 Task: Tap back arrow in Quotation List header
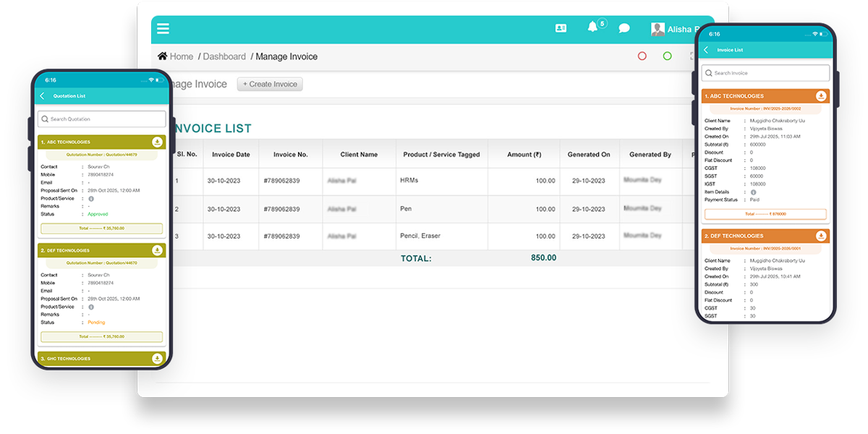(x=42, y=96)
